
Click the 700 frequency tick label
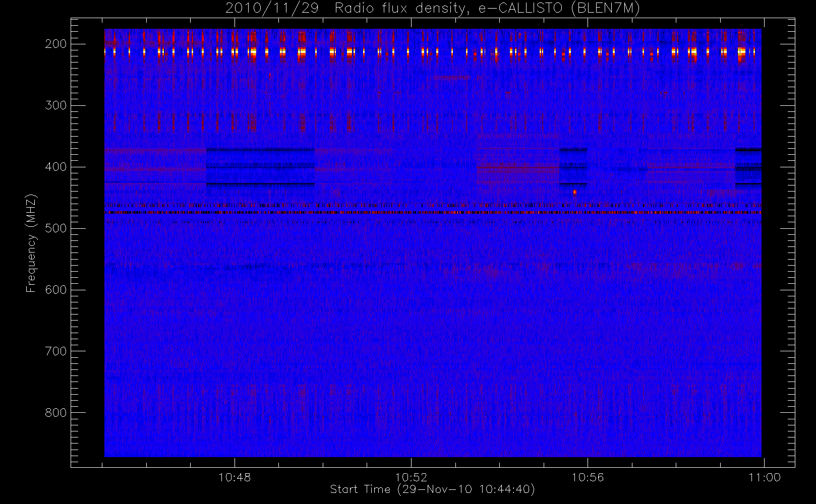pyautogui.click(x=55, y=351)
